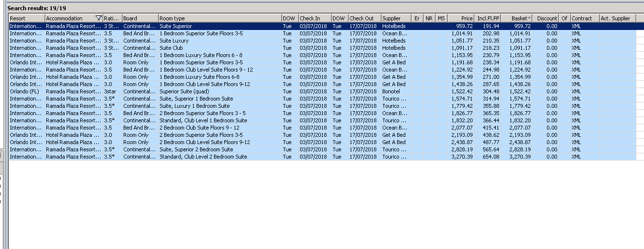The image size is (644, 249).
Task: Sort by the Price column header
Action: pyautogui.click(x=461, y=18)
